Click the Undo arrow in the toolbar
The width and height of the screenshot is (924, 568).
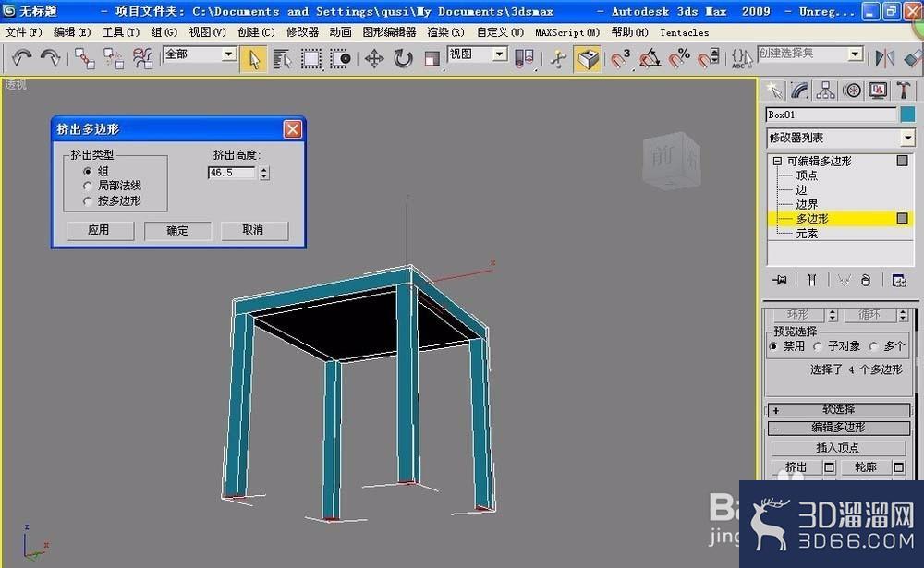pos(22,58)
